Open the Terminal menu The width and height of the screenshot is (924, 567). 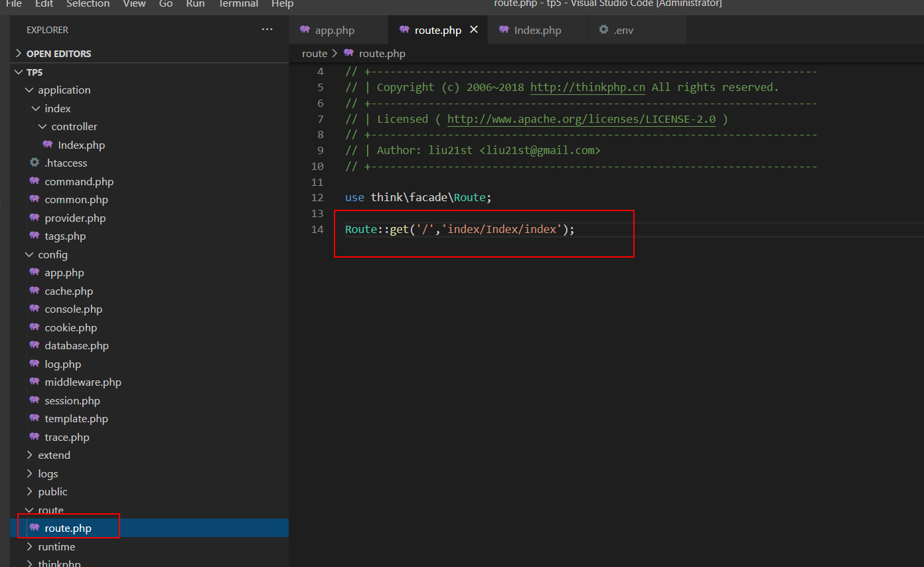point(238,4)
